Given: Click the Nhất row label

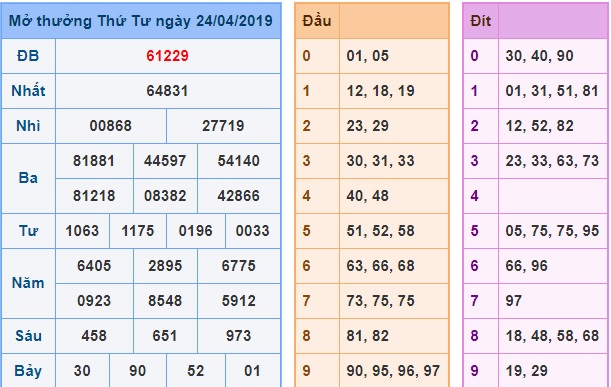Looking at the screenshot, I should coord(28,91).
